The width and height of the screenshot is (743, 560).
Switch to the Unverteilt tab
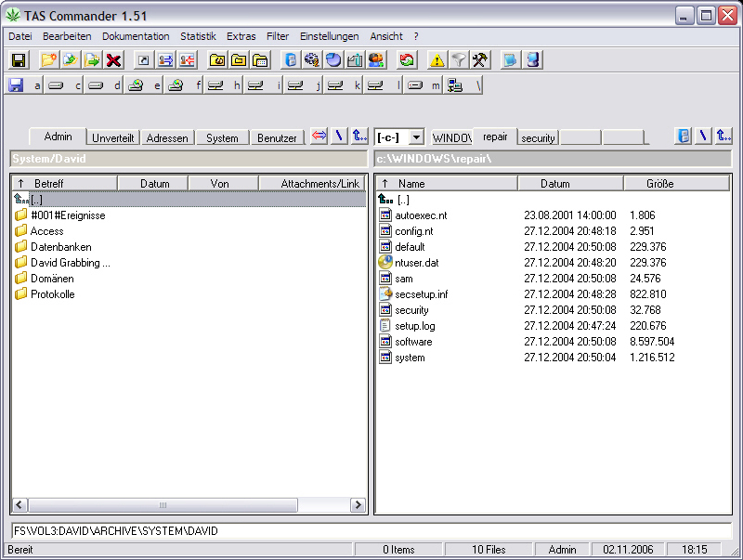point(112,137)
